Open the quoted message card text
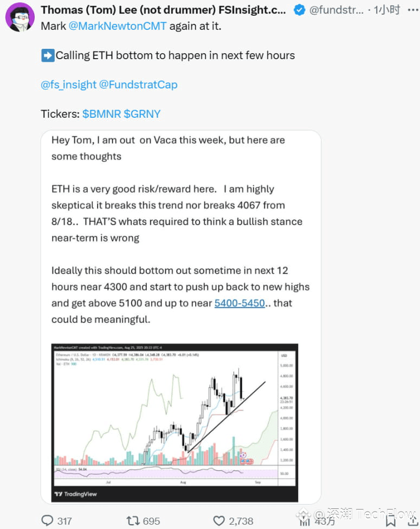This screenshot has width=420, height=529. click(180, 230)
